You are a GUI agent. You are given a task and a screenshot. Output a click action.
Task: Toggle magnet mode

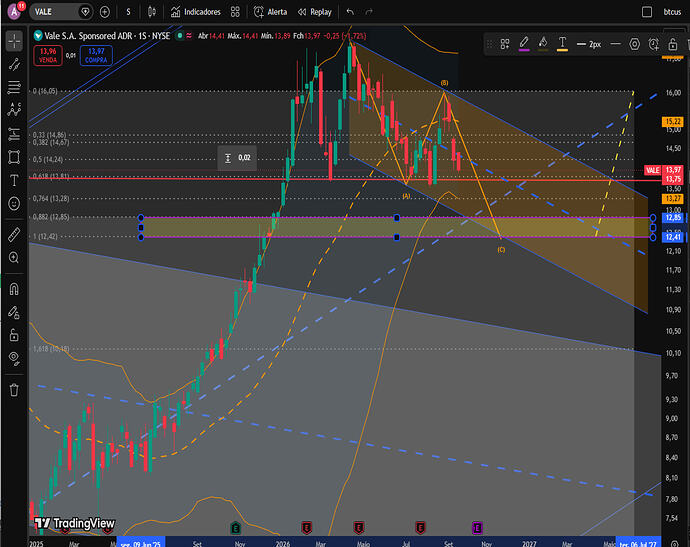(14, 289)
